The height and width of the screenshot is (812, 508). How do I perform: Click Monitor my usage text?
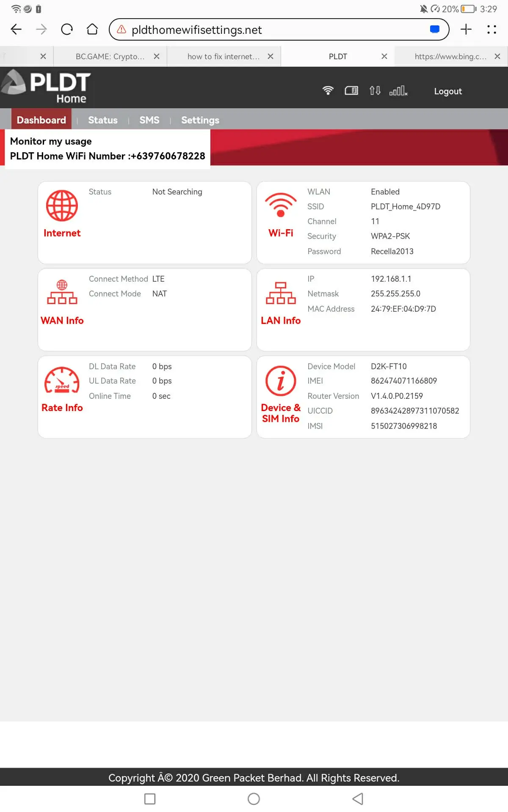[x=51, y=141]
